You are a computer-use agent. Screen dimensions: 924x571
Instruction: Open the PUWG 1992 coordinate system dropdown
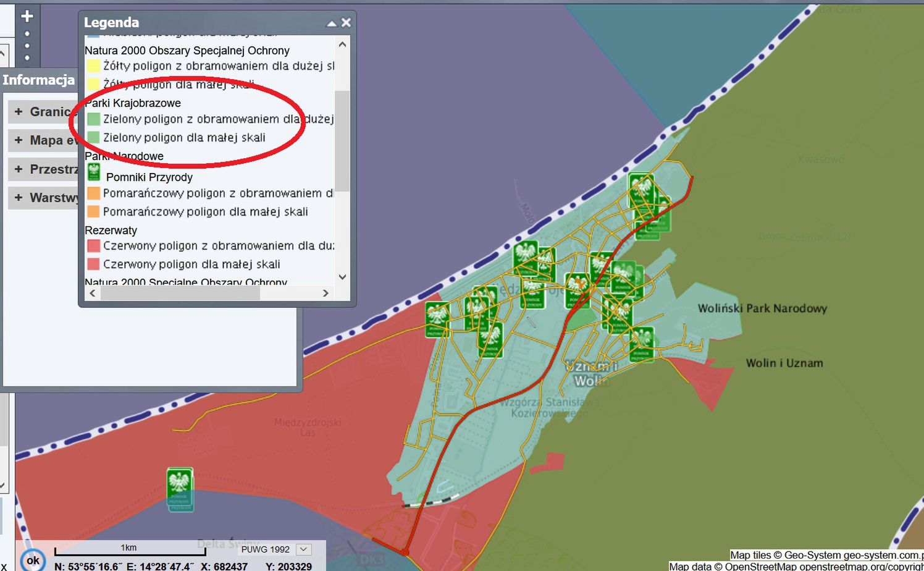coord(303,549)
